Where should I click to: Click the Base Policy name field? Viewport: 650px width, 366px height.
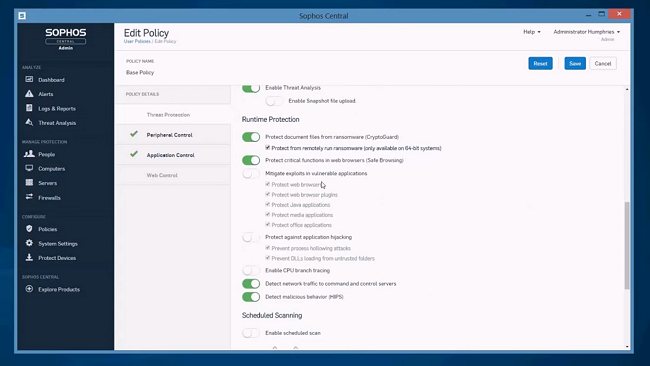140,72
